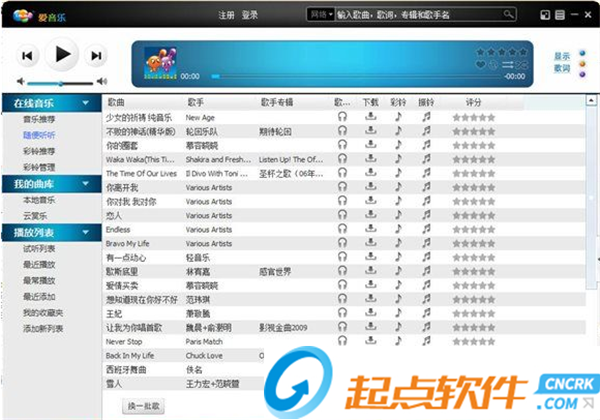Click 注册 to register
Screen dimensions: 600x420
[226, 15]
